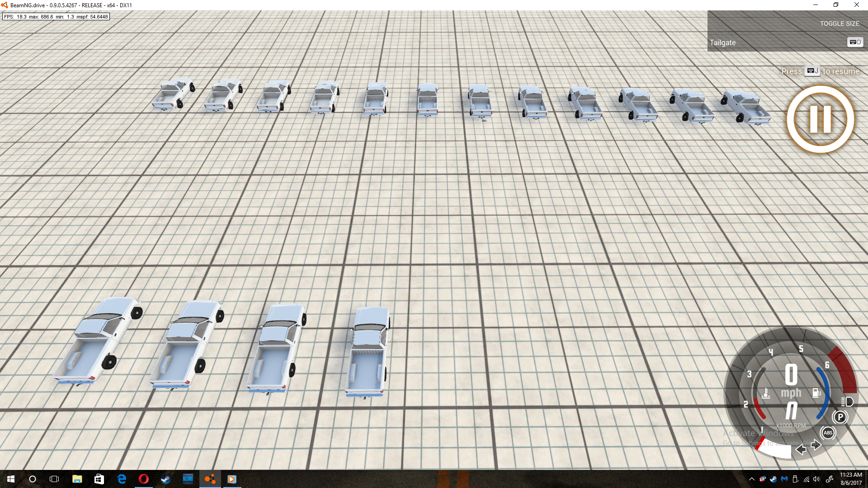Click the BeamNG logo in the title bar
The height and width of the screenshot is (488, 868).
point(5,5)
